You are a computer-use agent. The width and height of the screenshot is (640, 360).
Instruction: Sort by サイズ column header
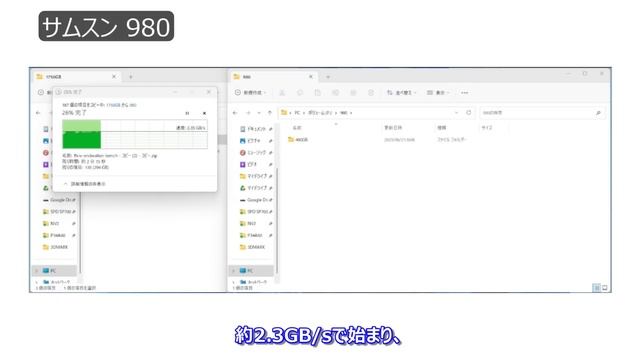487,128
